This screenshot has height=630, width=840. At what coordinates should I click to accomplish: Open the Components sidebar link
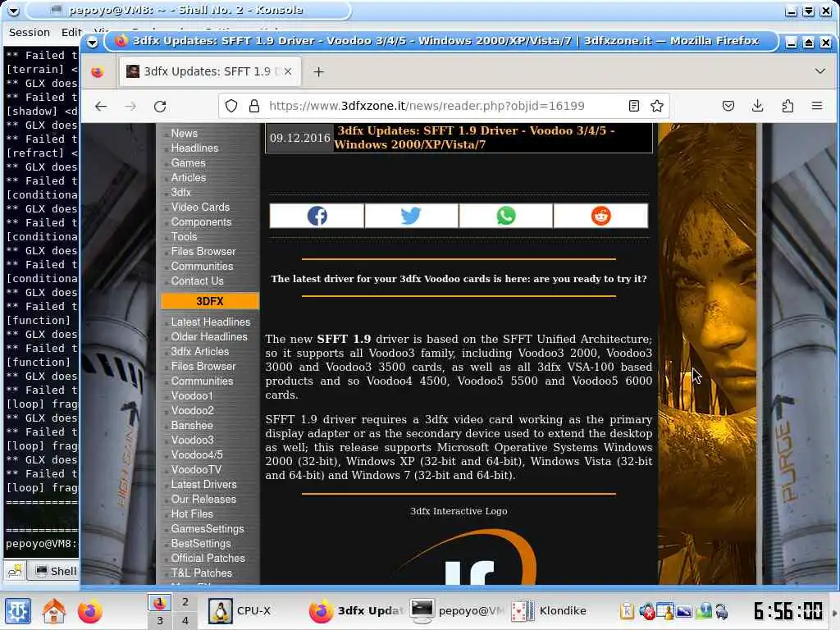(201, 221)
